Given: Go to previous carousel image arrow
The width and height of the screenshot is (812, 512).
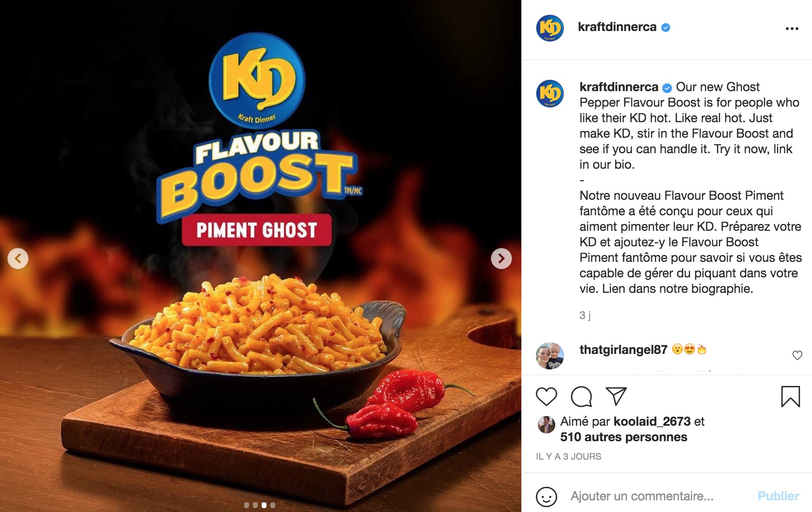Looking at the screenshot, I should (18, 258).
